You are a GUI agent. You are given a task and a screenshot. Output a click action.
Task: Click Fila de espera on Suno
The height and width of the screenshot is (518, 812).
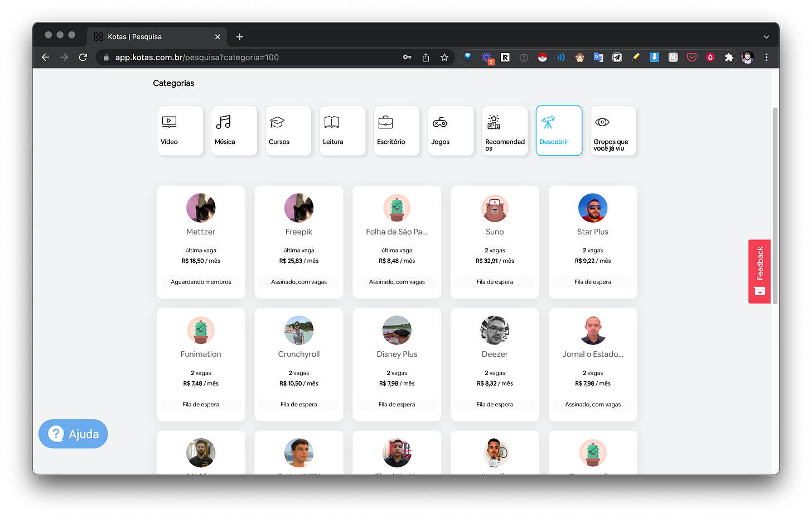click(x=495, y=282)
